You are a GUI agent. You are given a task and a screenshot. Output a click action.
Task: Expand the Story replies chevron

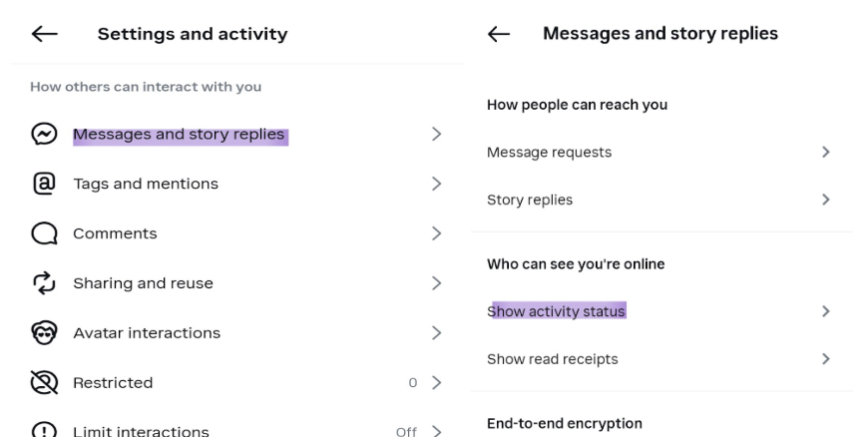825,200
